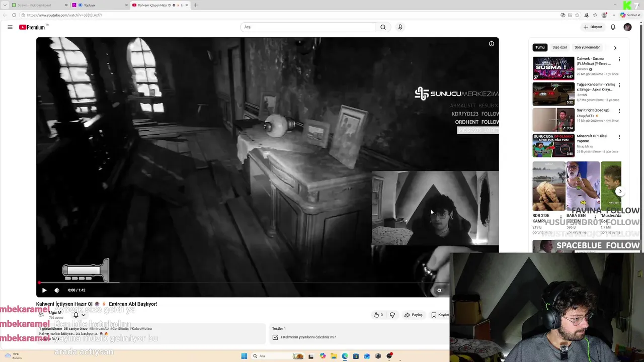The width and height of the screenshot is (644, 362).
Task: Show more filter chips with arrow
Action: (x=615, y=48)
